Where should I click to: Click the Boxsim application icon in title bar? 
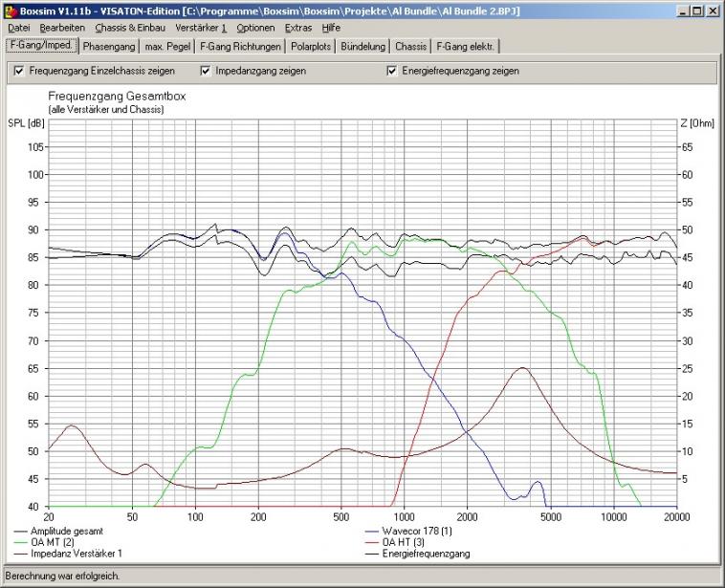point(11,11)
